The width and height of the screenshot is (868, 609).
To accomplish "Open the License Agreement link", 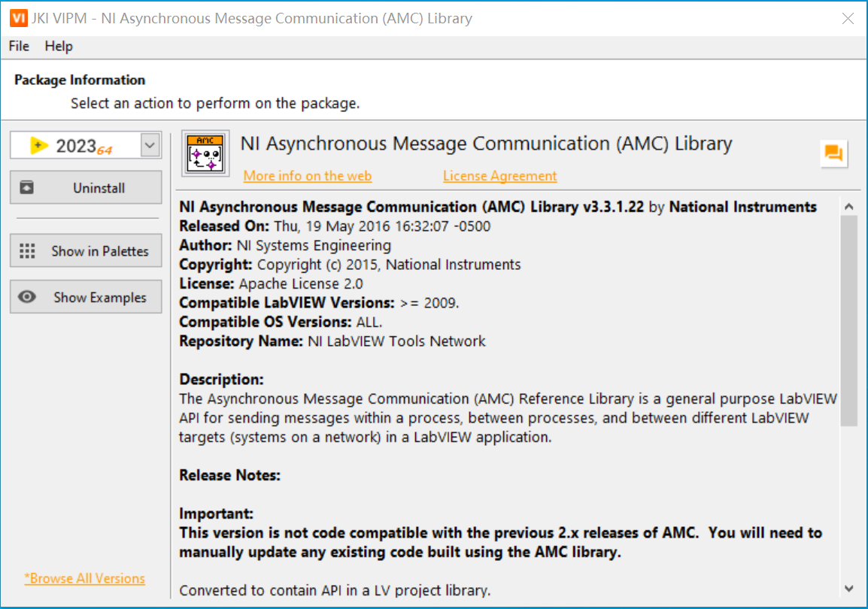I will click(x=499, y=175).
